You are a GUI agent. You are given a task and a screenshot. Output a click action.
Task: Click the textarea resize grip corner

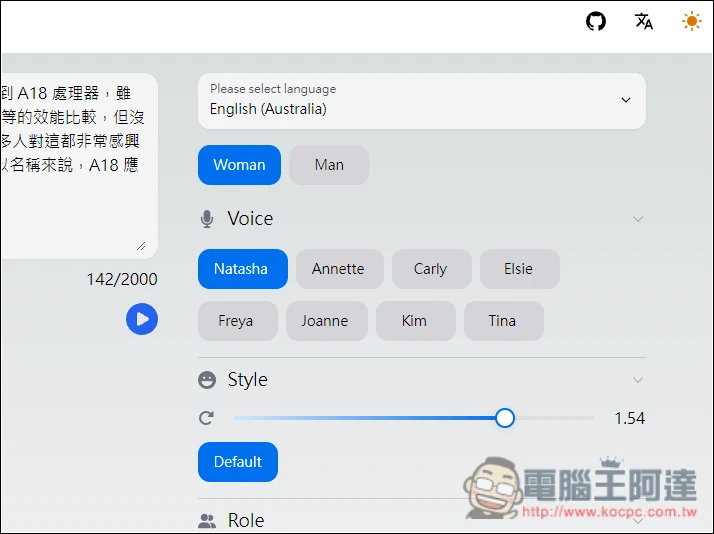pos(141,246)
